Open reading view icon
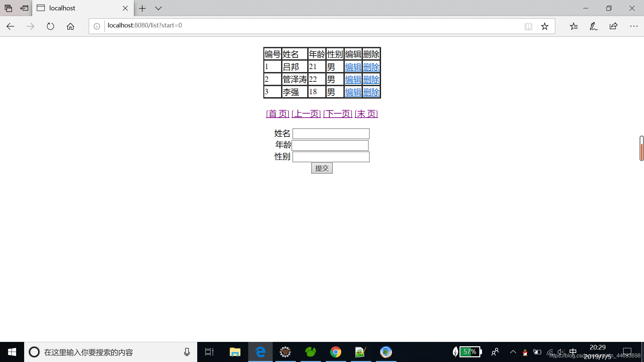This screenshot has height=362, width=644. (x=528, y=26)
